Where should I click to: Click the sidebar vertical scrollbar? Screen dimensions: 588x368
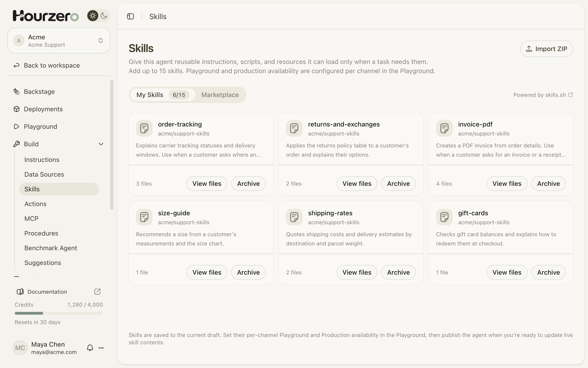112,145
